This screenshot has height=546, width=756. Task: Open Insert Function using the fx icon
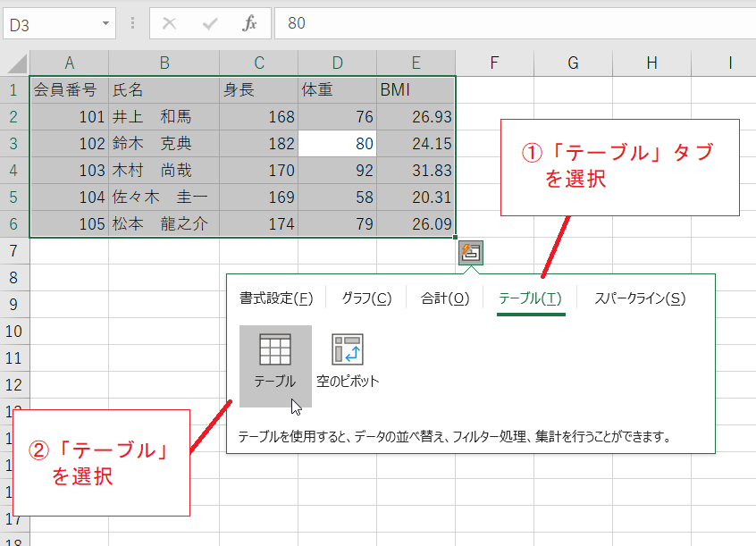pyautogui.click(x=248, y=23)
